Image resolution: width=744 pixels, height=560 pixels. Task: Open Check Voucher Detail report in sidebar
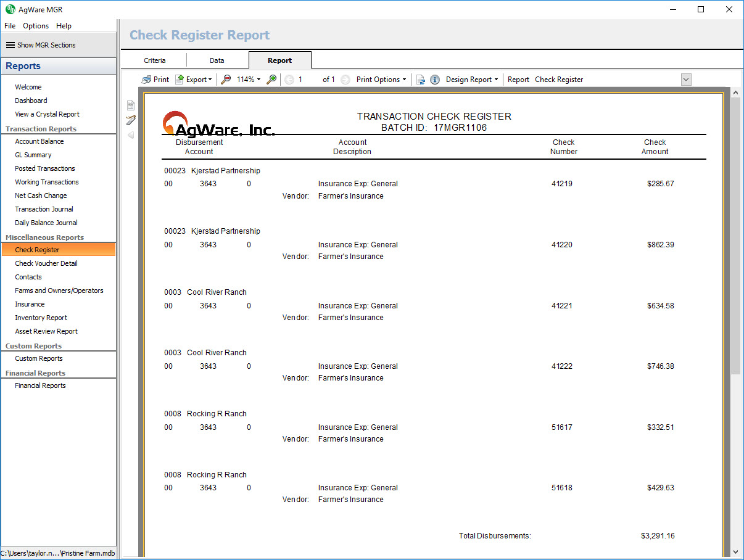(46, 263)
